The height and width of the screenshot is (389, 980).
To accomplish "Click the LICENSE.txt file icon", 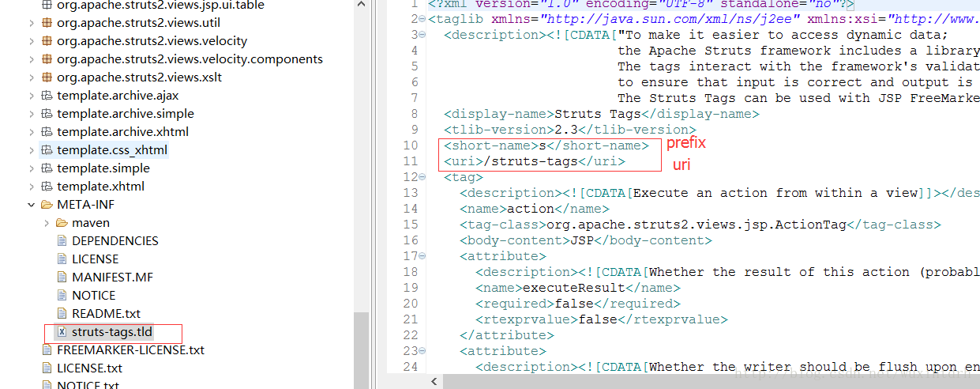I will (47, 368).
